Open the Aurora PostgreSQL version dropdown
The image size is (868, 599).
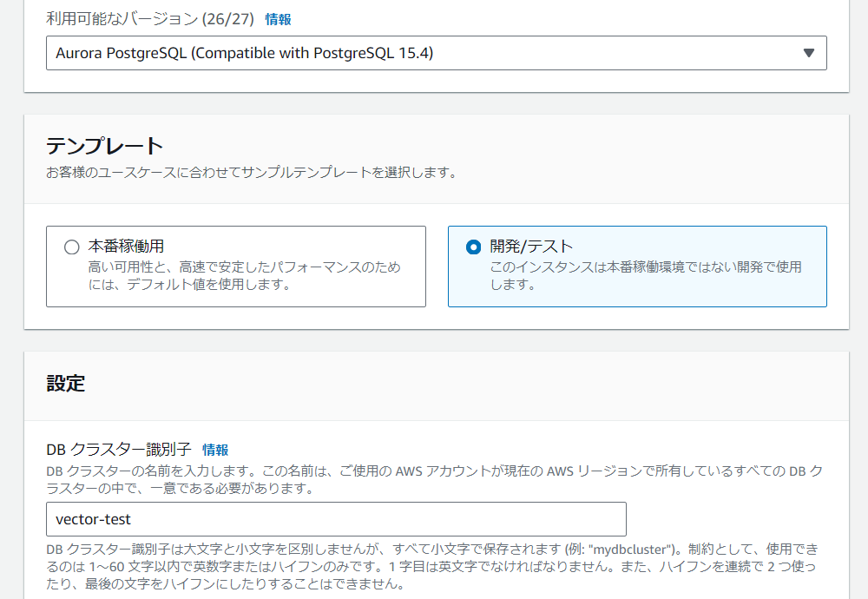click(x=434, y=53)
